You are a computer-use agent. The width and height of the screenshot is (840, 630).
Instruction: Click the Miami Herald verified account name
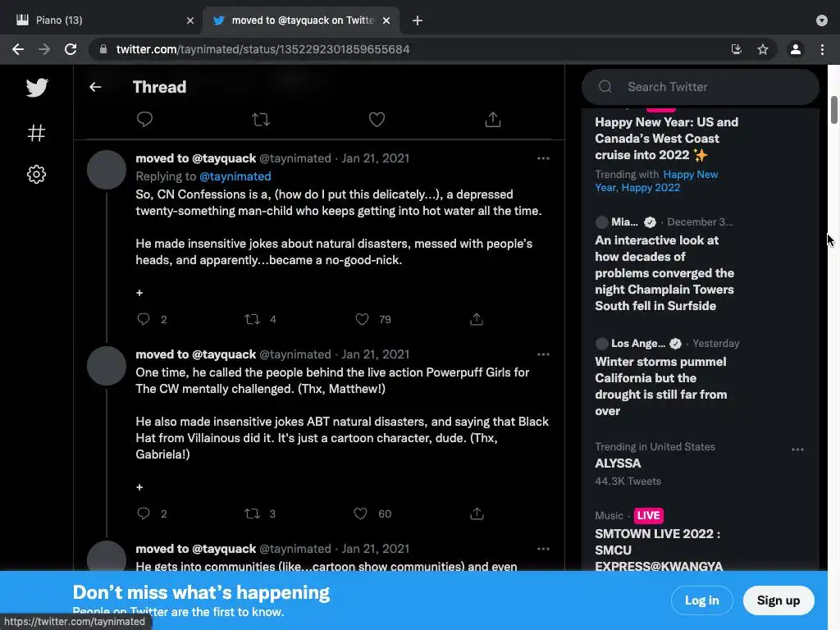[x=624, y=221]
